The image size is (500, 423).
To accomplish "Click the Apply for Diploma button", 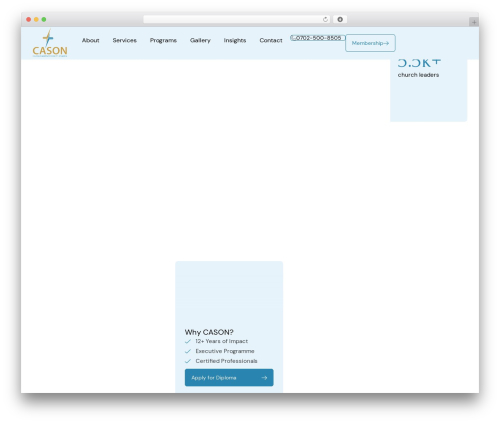I will [x=229, y=378].
